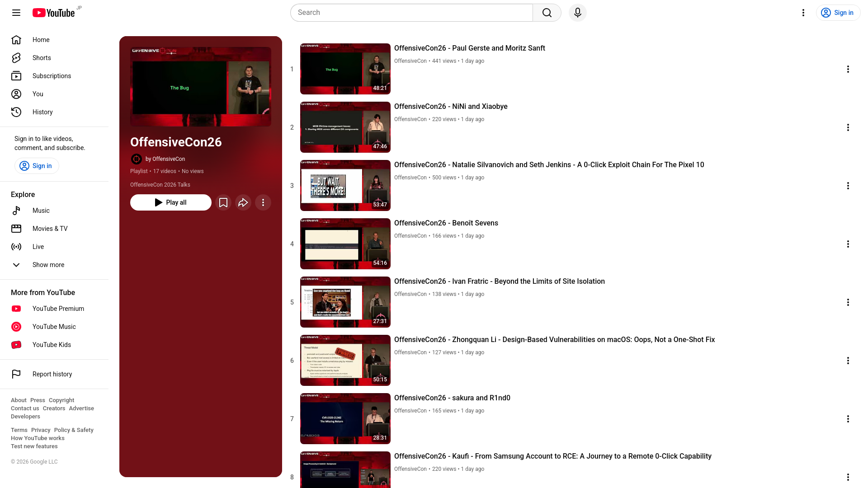Open the Press footer link
The image size is (868, 488).
[x=38, y=400]
